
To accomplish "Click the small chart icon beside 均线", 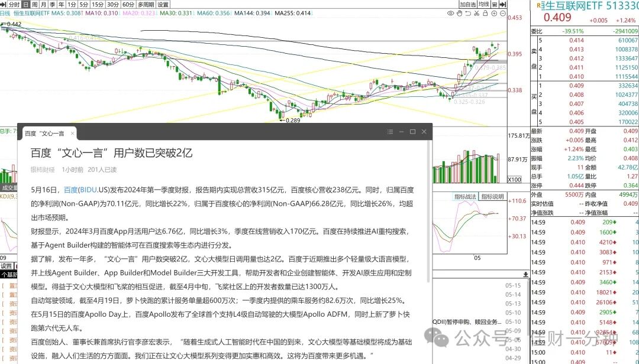I will point(495,5).
